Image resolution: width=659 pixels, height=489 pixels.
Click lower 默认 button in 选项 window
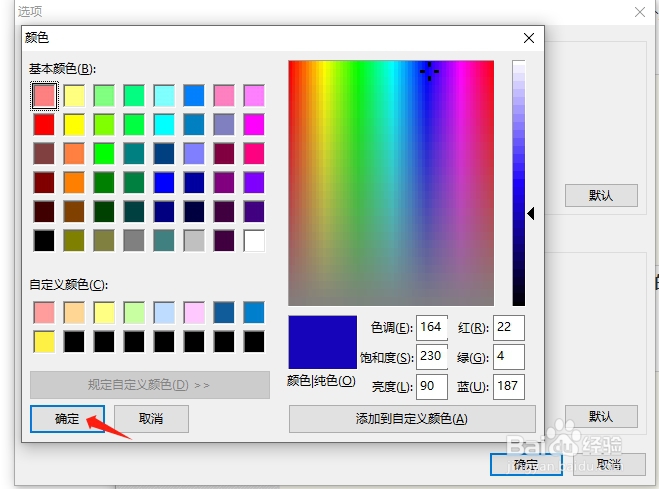[x=601, y=417]
